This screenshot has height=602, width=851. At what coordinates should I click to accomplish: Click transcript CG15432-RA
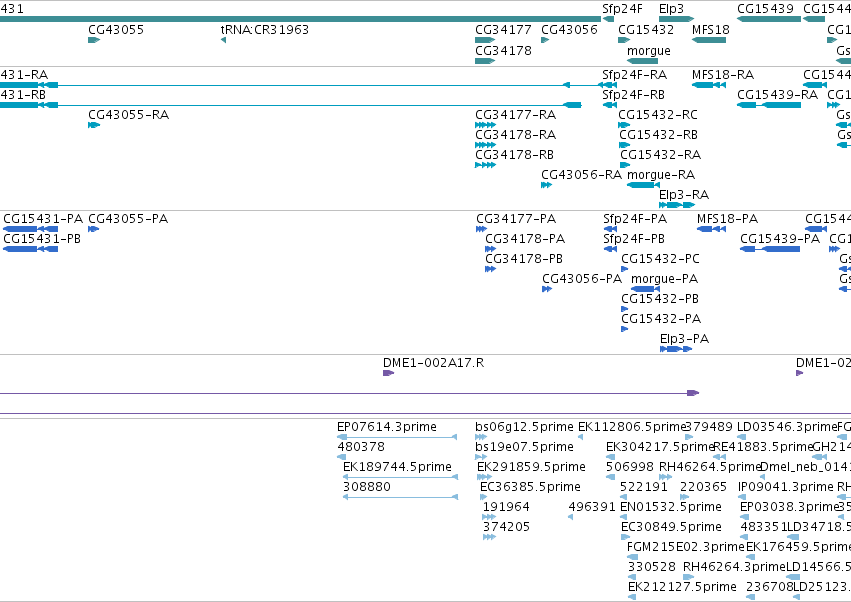(661, 155)
